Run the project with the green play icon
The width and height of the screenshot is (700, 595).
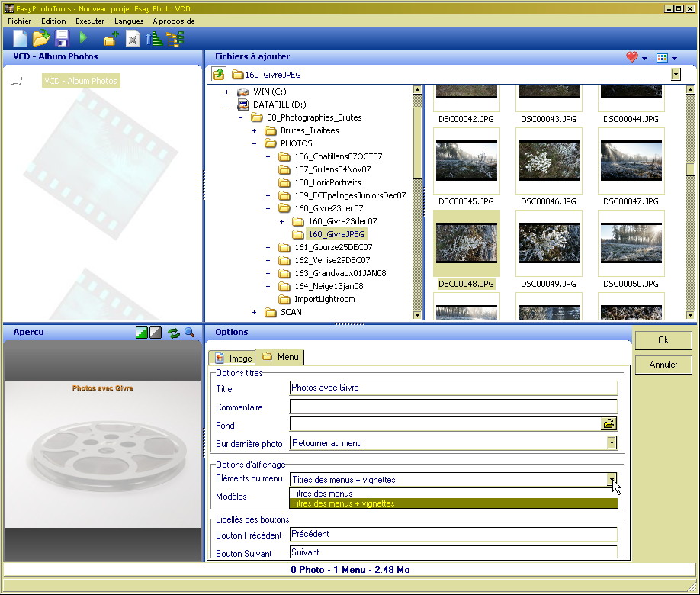click(84, 38)
